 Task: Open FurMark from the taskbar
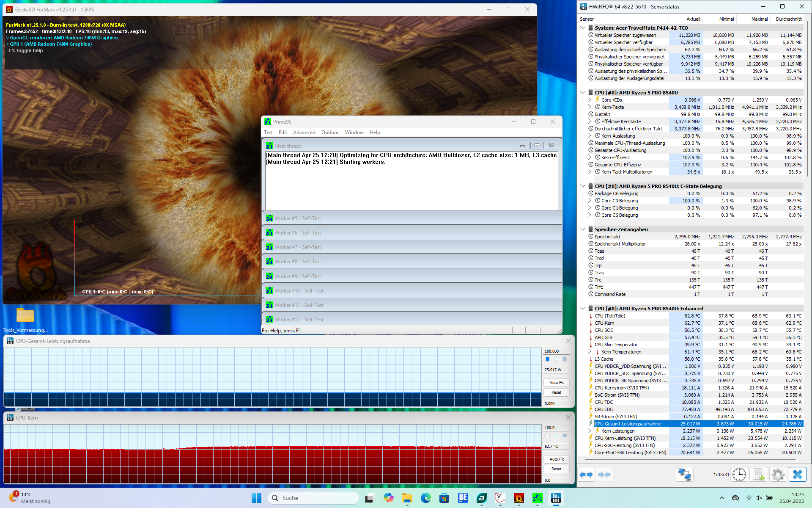[518, 498]
